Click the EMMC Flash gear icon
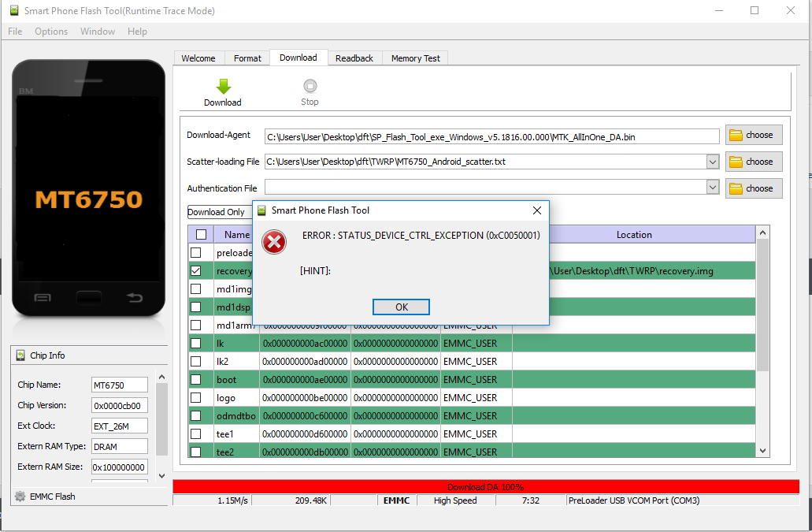The height and width of the screenshot is (532, 812). [20, 497]
